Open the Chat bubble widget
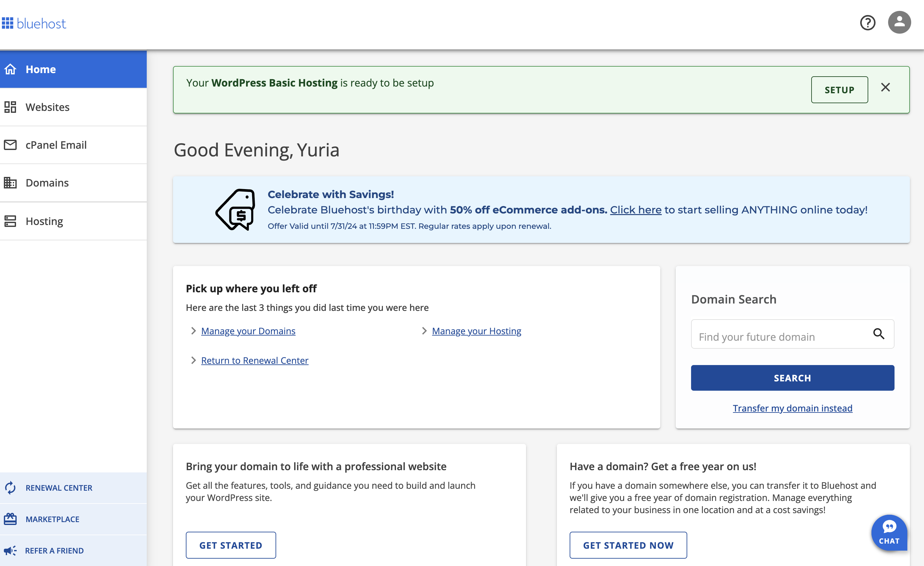This screenshot has width=924, height=566. click(x=889, y=532)
